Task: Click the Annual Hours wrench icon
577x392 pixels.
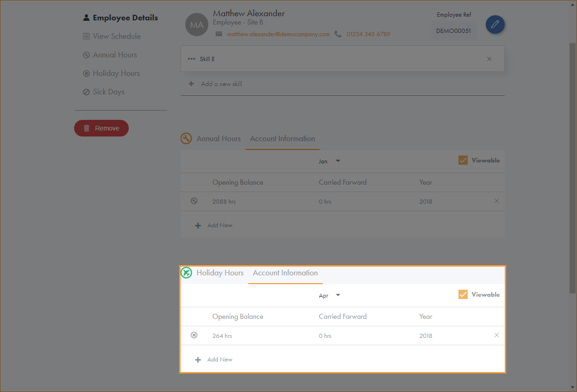Action: pos(186,139)
